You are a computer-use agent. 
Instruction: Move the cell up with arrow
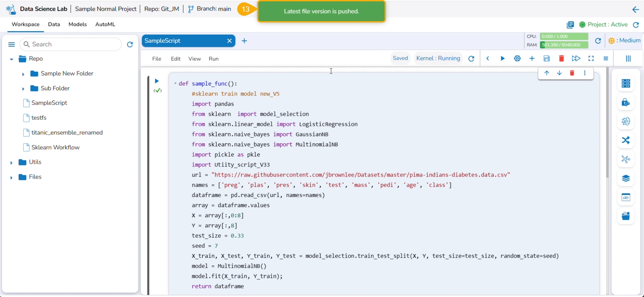pos(547,73)
